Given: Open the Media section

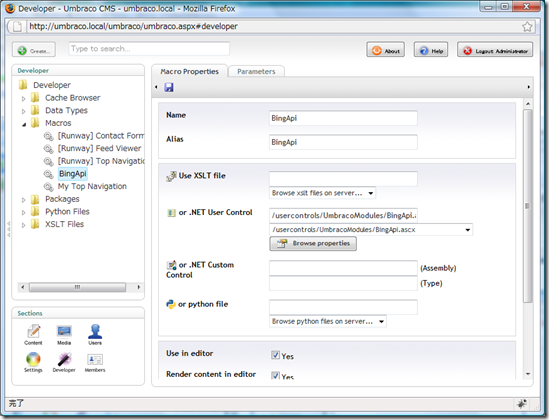Looking at the screenshot, I should (x=64, y=335).
